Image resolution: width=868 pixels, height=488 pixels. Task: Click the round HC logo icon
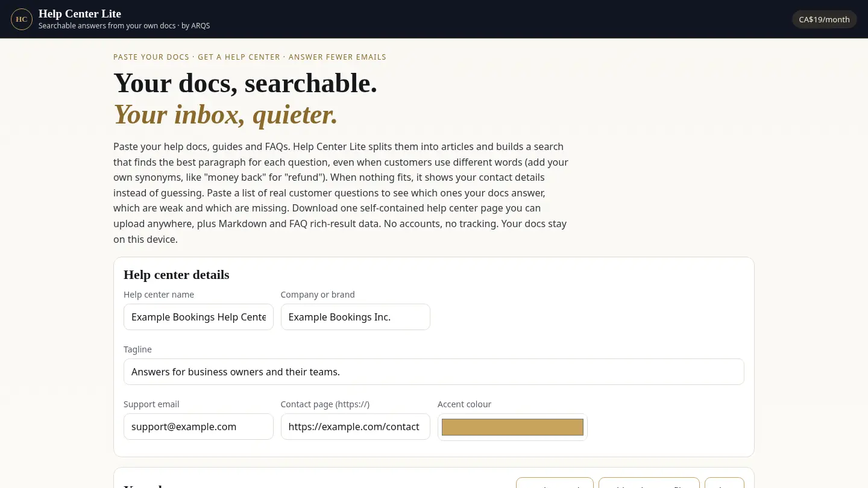pos(22,19)
